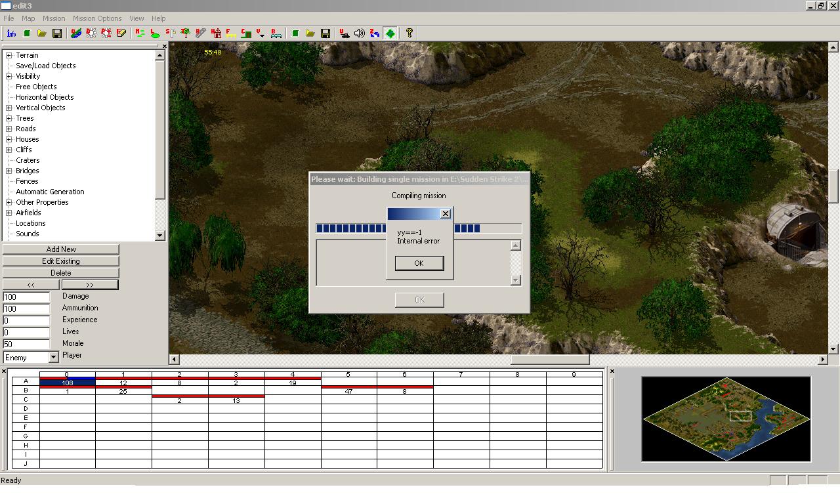
Task: Select the S toolbar tool icon
Action: pyautogui.click(x=171, y=33)
